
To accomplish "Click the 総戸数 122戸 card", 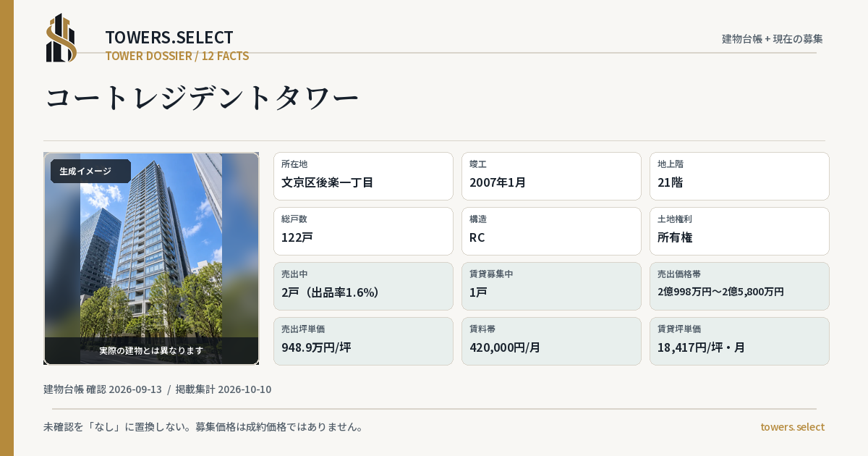I will pos(363,231).
